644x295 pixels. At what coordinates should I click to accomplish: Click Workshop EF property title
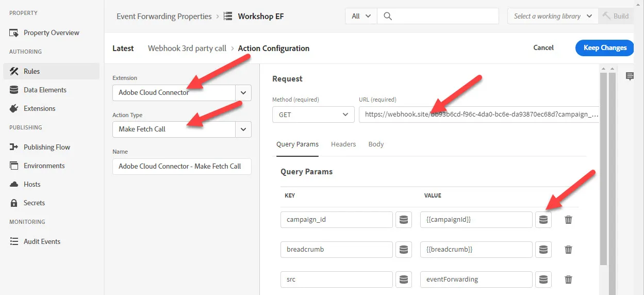[x=261, y=16]
